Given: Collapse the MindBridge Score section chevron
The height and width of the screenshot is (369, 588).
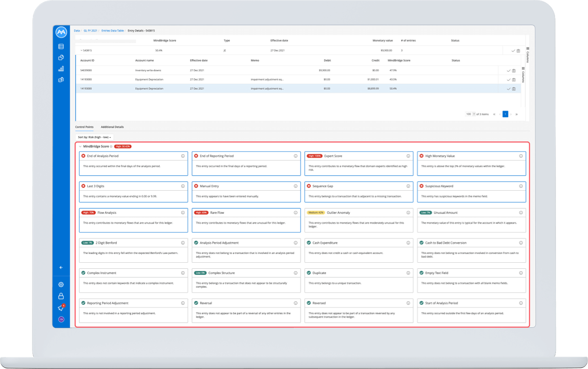Looking at the screenshot, I should pyautogui.click(x=80, y=146).
